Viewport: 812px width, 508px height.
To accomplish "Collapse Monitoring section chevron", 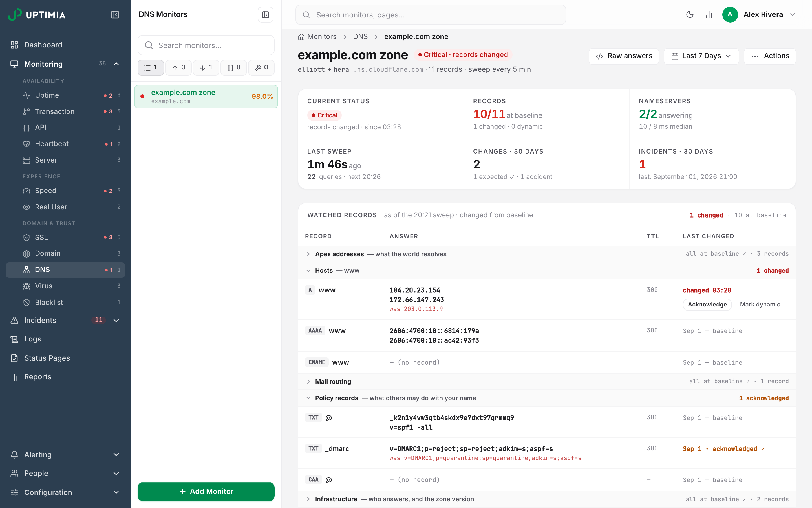I will click(116, 64).
